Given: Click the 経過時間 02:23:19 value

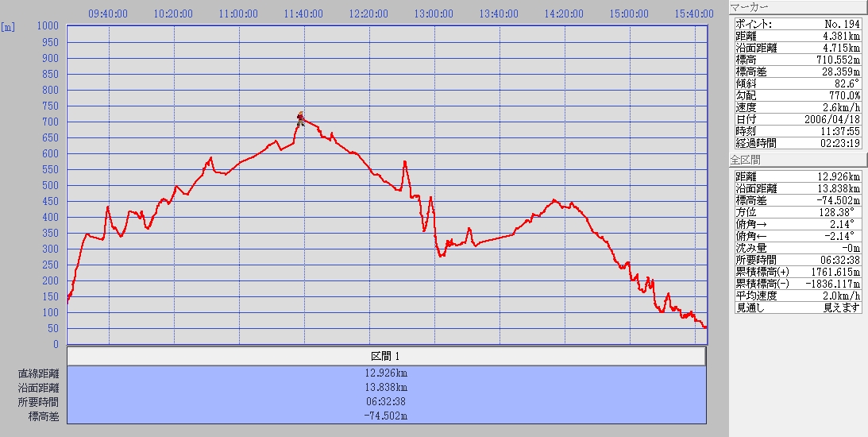Looking at the screenshot, I should (828, 143).
